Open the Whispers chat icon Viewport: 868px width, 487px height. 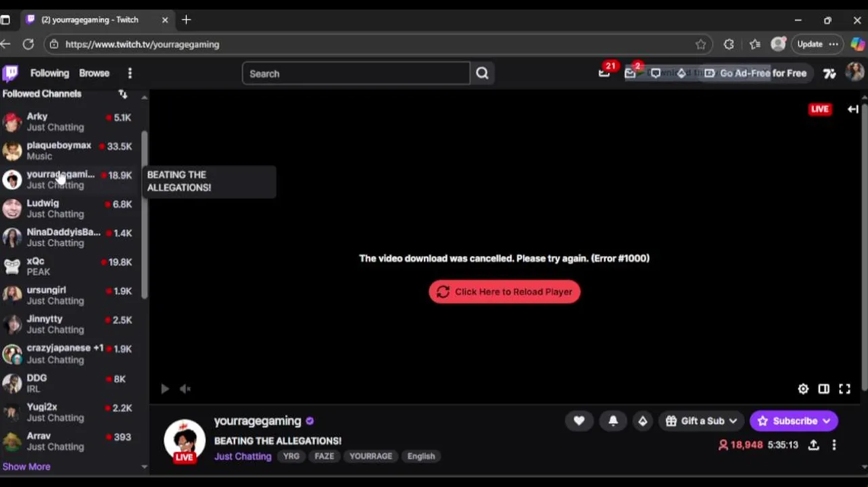point(655,73)
